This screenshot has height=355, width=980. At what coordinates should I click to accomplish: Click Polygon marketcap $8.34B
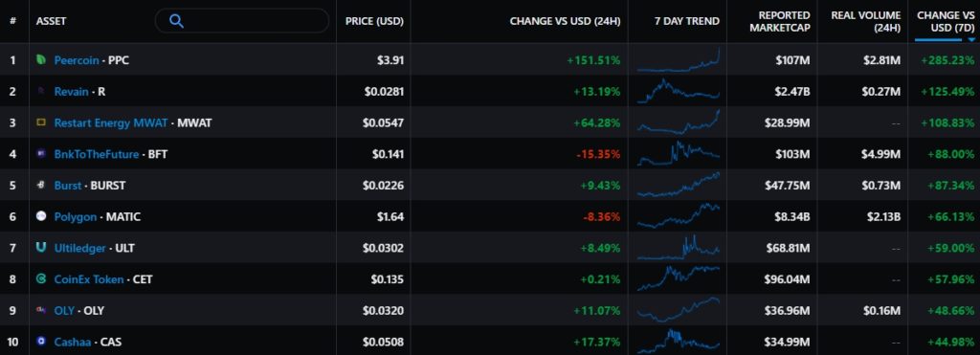(x=791, y=217)
